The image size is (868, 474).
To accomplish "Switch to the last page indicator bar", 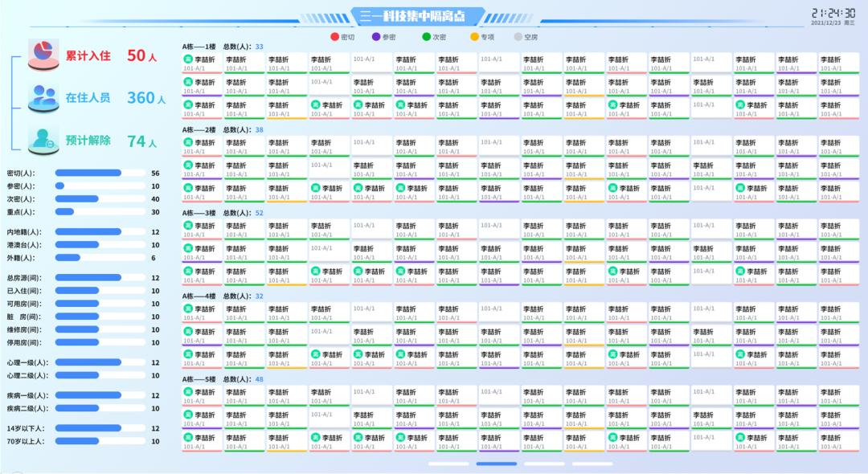I will click(x=592, y=464).
